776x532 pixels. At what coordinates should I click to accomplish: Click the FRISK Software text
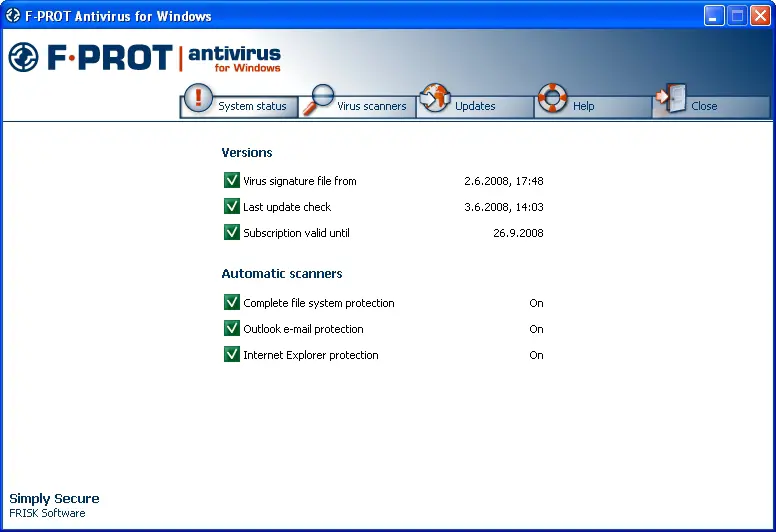click(x=47, y=513)
